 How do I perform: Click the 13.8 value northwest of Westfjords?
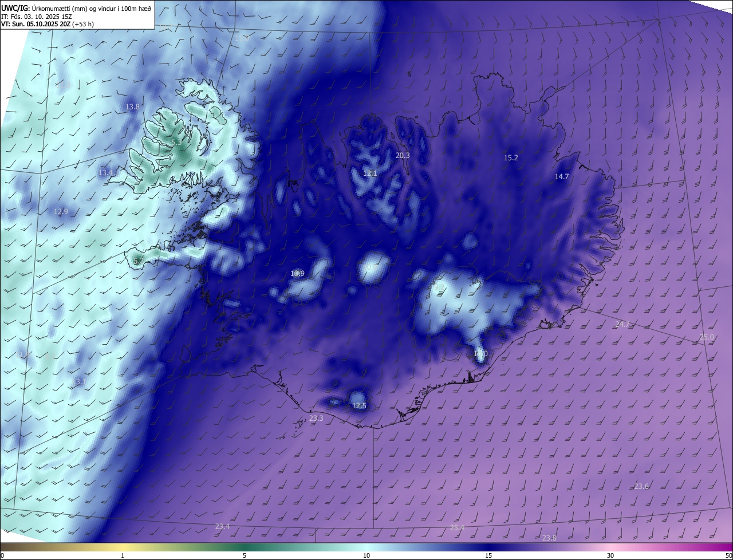[x=132, y=107]
